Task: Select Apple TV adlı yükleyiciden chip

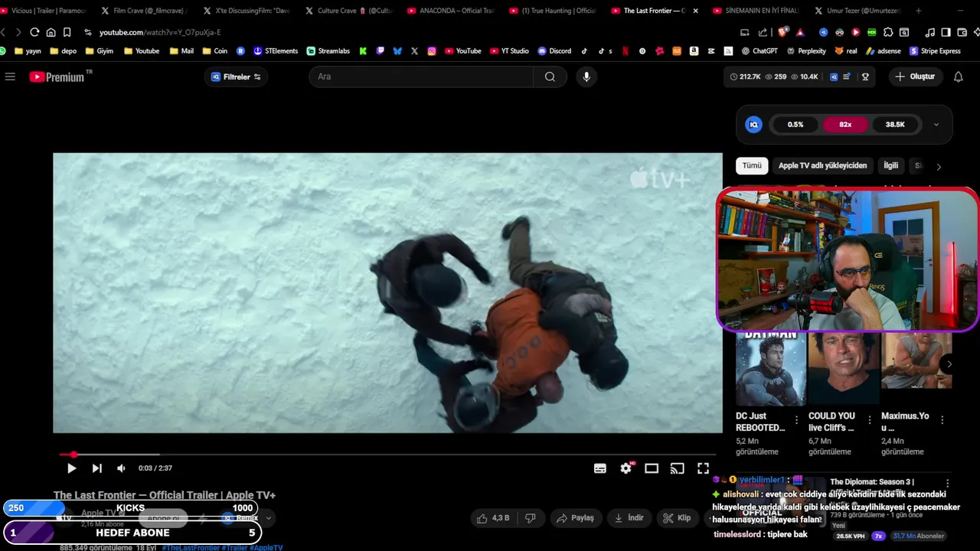Action: [x=822, y=165]
